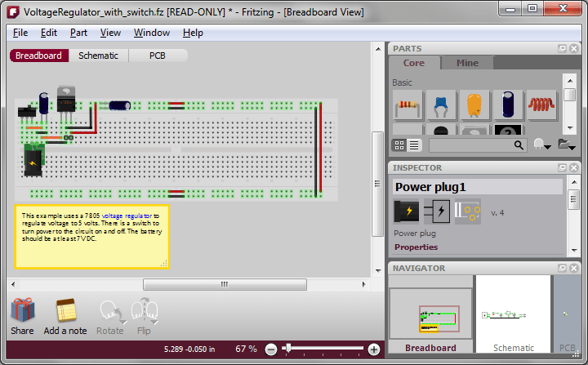Undock the NAVIGATOR panel

click(562, 268)
